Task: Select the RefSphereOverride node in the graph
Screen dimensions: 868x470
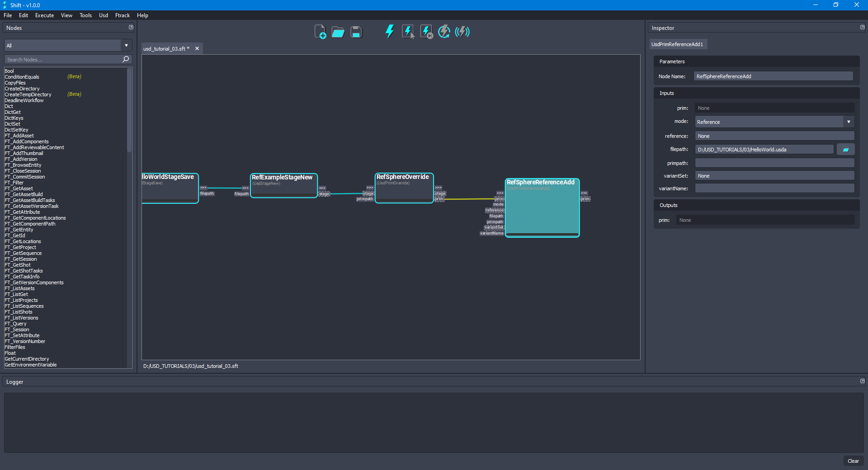Action: point(403,188)
